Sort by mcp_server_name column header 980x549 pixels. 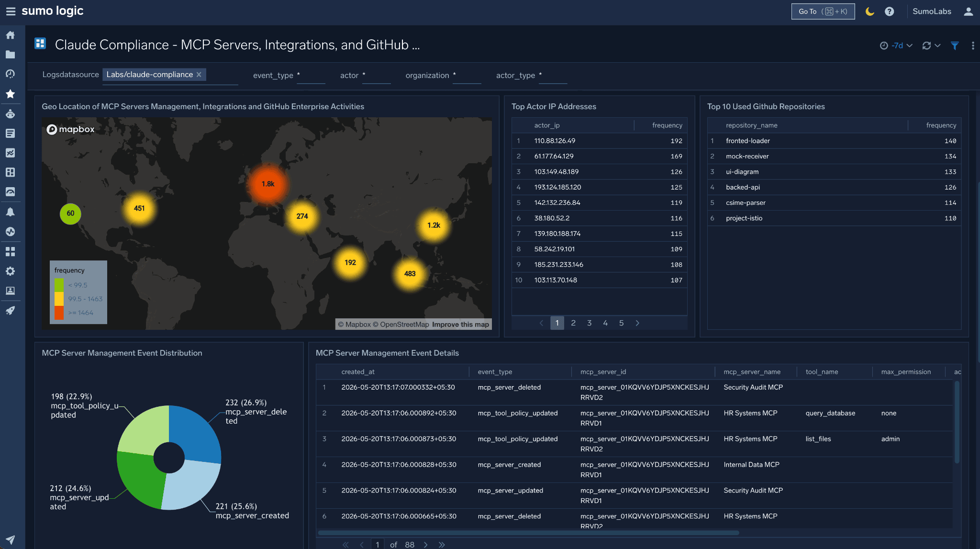752,372
